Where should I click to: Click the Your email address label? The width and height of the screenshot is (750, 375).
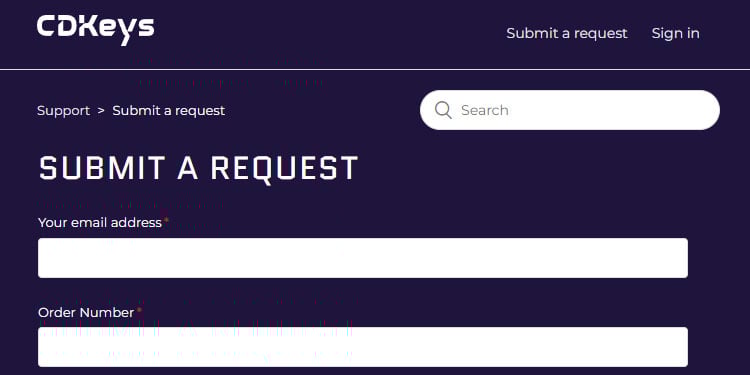100,223
